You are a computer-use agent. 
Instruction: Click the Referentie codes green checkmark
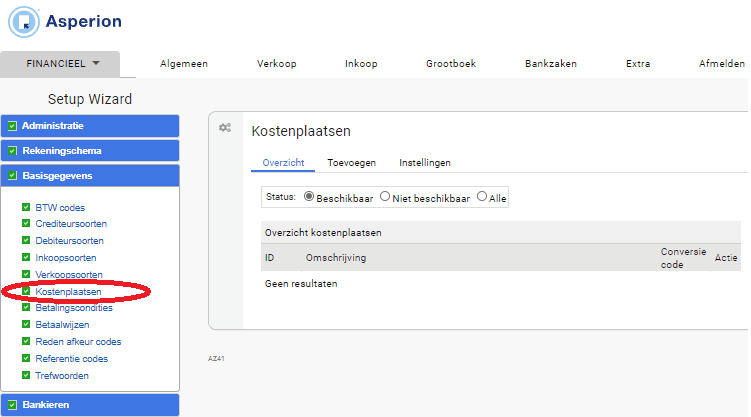point(26,358)
